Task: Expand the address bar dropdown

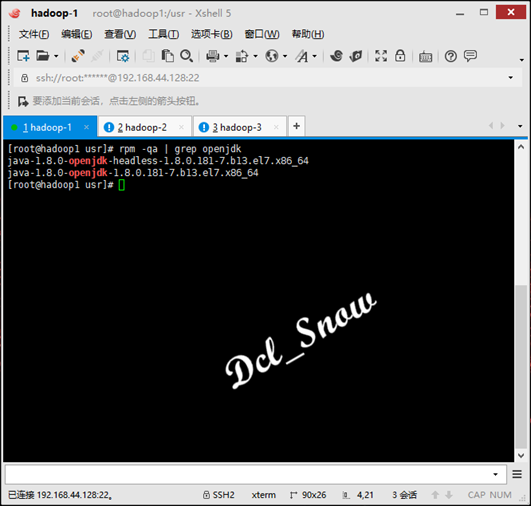Action: (x=510, y=78)
